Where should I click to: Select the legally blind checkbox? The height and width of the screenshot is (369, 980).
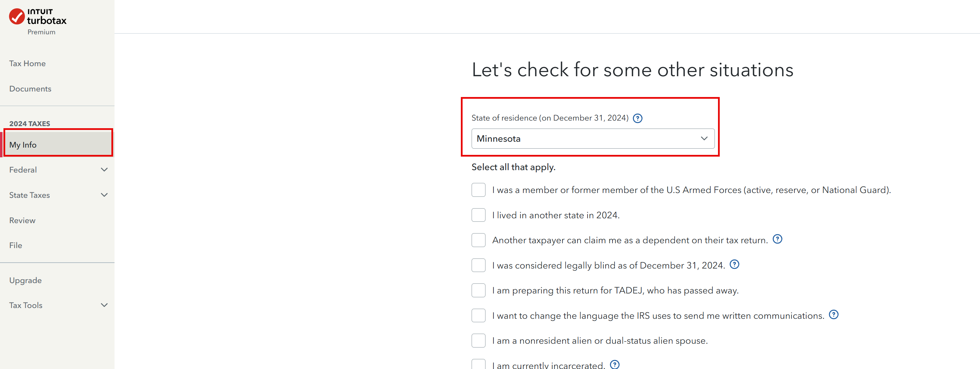479,265
